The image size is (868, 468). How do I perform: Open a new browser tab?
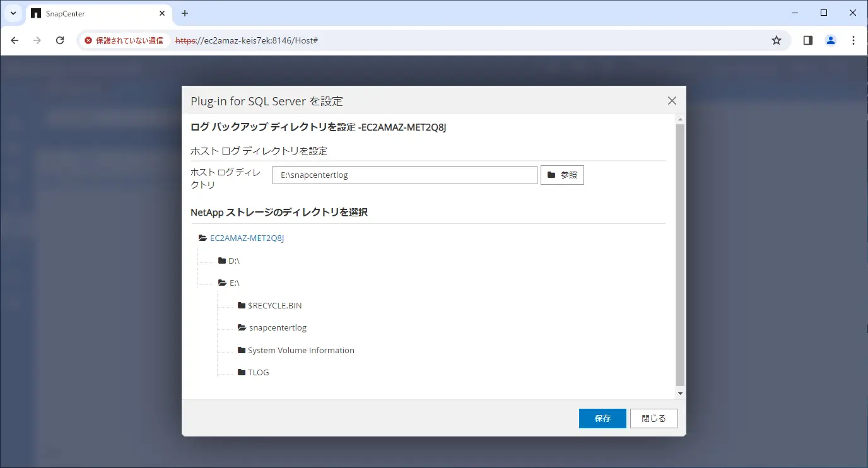tap(185, 13)
